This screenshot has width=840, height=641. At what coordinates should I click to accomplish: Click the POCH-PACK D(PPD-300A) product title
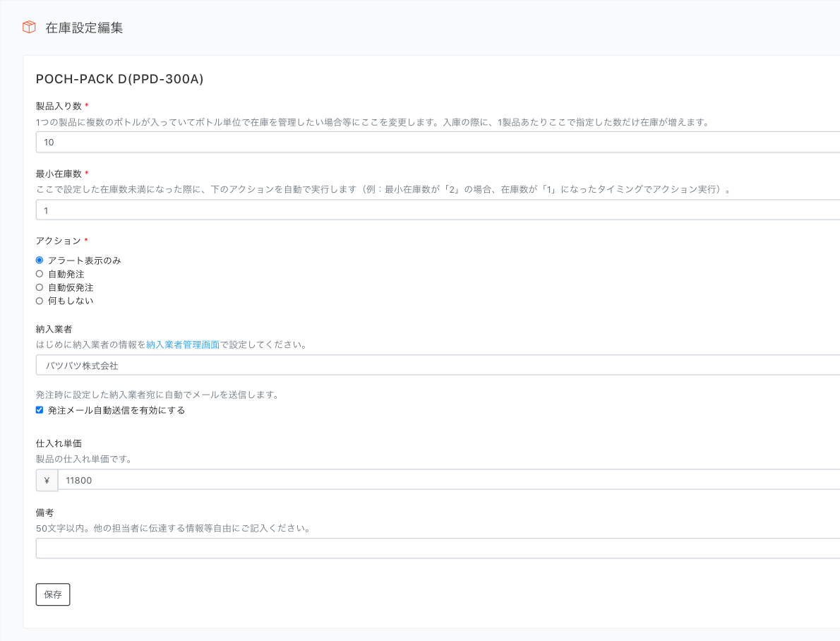pyautogui.click(x=119, y=79)
